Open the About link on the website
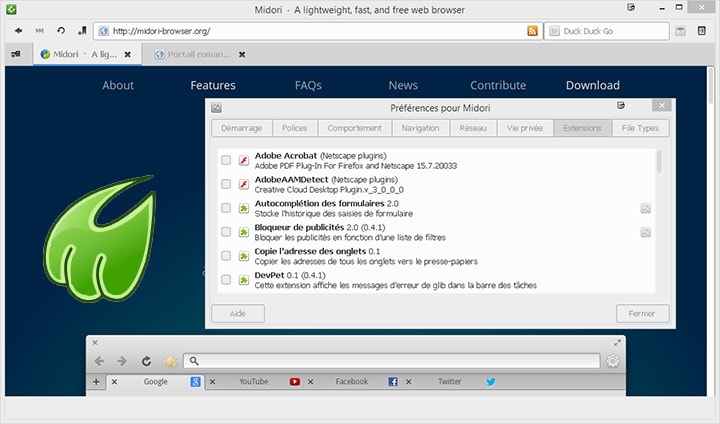 pos(118,85)
